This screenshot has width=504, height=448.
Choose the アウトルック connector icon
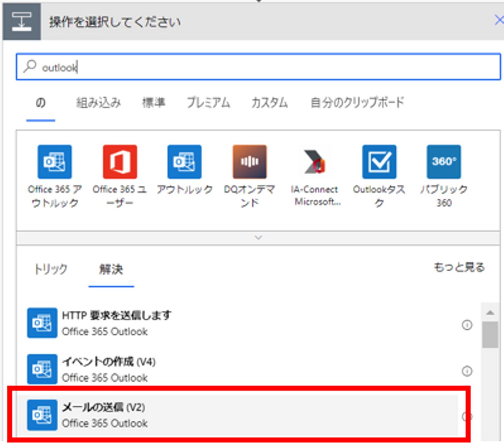184,162
